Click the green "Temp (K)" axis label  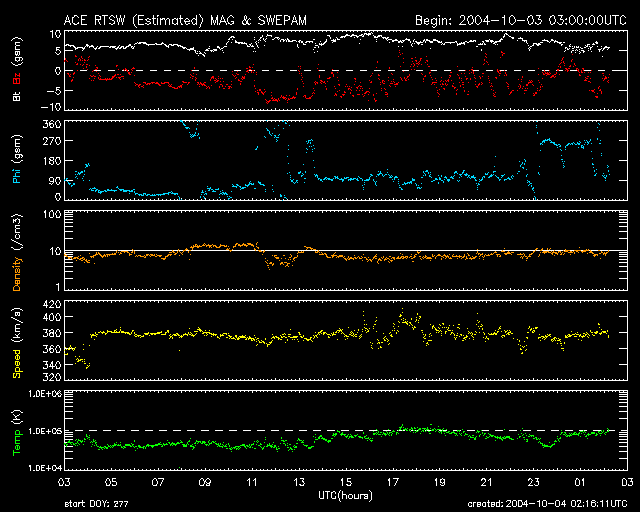(x=17, y=433)
